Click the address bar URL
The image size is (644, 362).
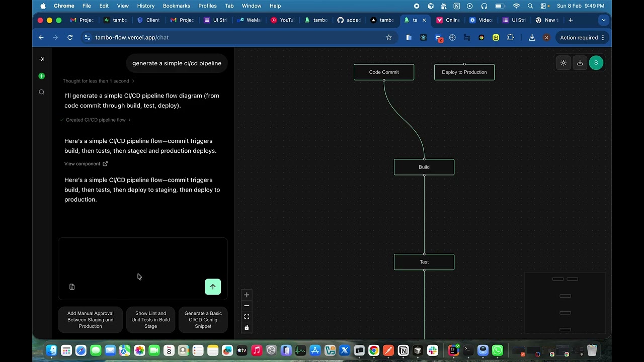click(132, 38)
